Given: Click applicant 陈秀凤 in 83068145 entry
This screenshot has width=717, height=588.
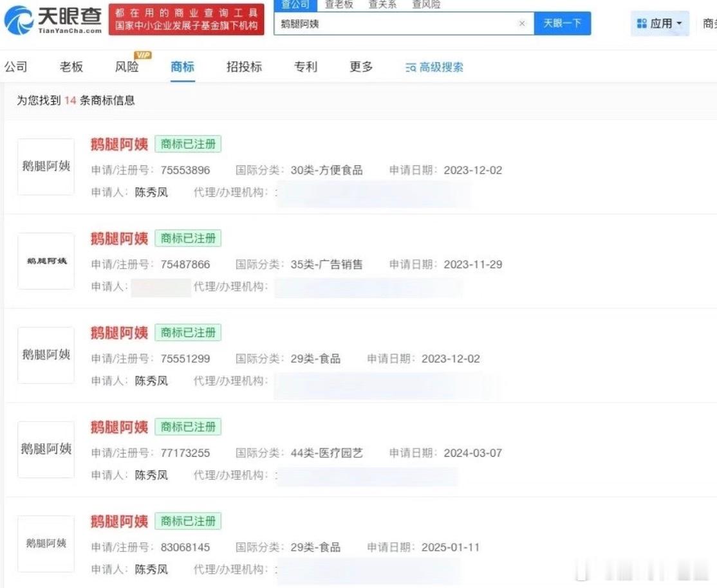Looking at the screenshot, I should 151,569.
